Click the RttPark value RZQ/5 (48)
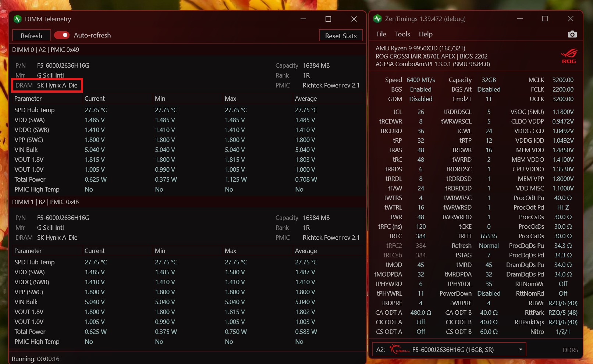Screen dimensions: 593x364 point(563,313)
